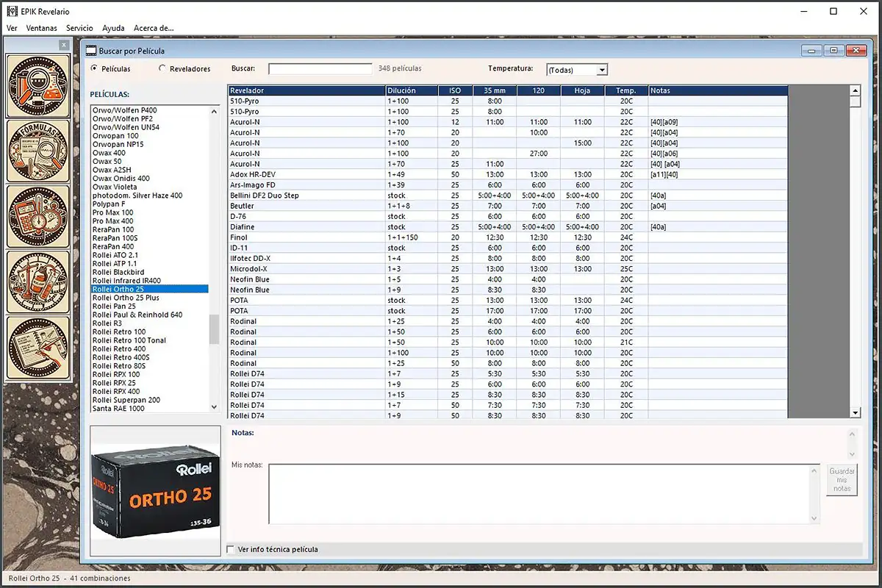
Task: Open the calculator and timer icon
Action: pos(38,216)
